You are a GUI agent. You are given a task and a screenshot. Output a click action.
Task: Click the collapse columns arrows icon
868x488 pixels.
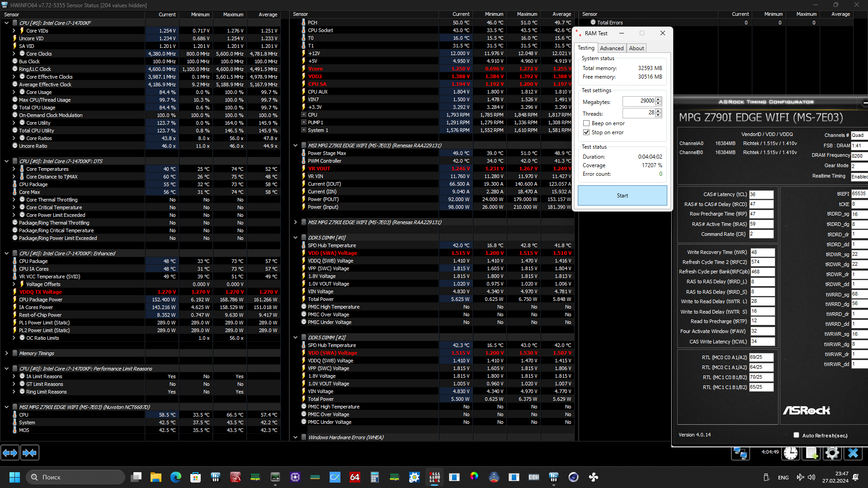[x=30, y=453]
